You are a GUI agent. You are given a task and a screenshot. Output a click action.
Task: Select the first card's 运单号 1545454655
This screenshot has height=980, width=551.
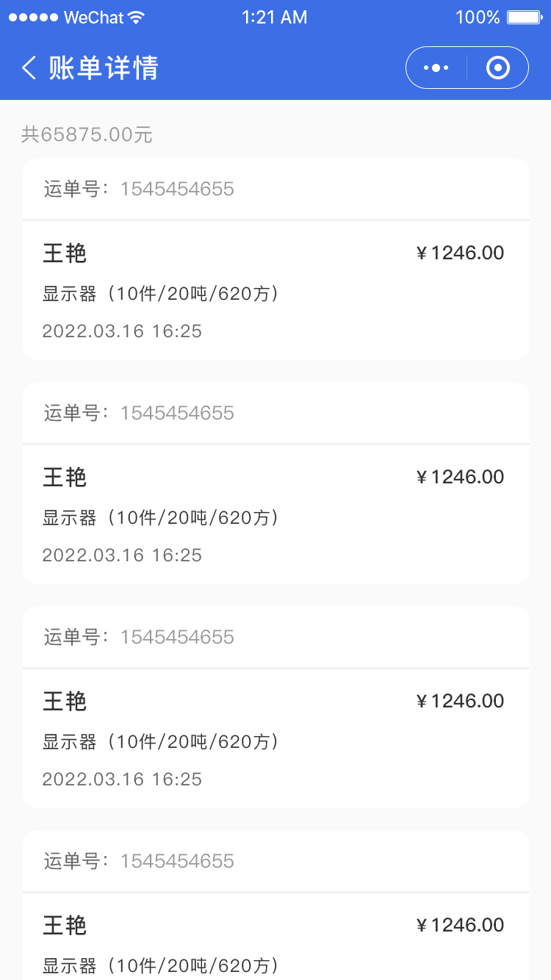[x=177, y=190]
